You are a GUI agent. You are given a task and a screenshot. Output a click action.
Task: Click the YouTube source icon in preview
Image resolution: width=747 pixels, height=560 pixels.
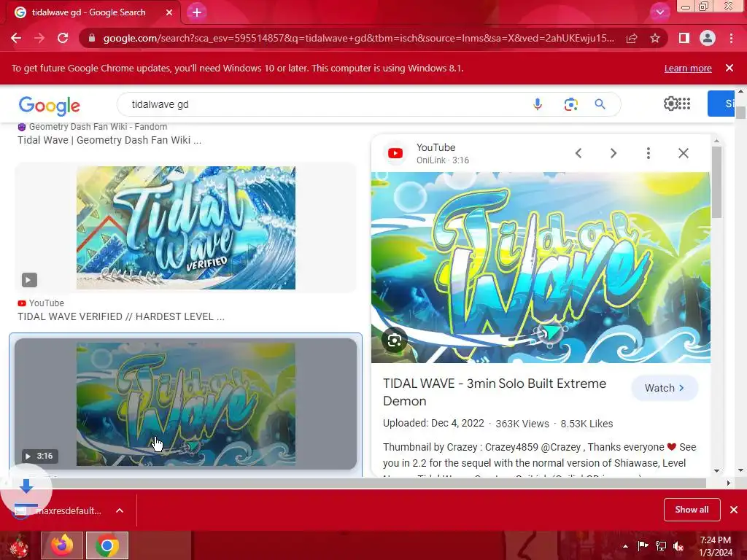point(395,153)
